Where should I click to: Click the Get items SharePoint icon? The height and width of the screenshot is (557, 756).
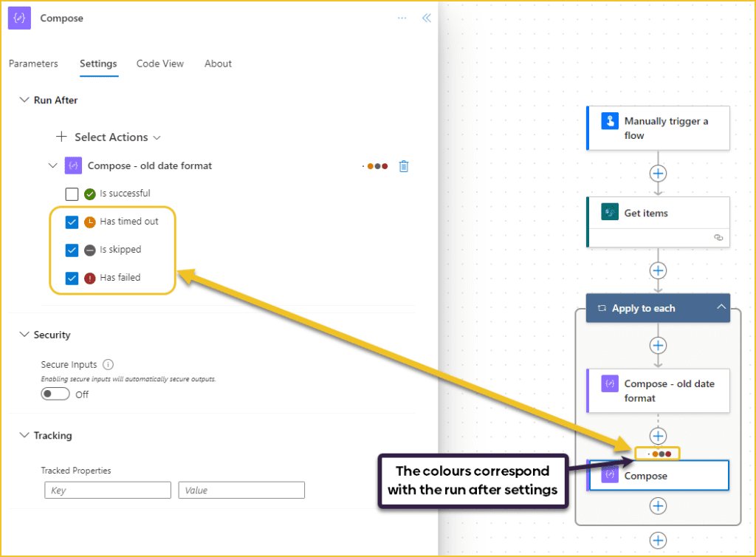click(x=608, y=212)
